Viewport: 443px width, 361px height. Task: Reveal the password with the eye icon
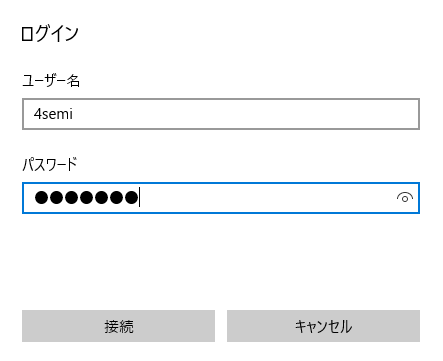click(405, 198)
